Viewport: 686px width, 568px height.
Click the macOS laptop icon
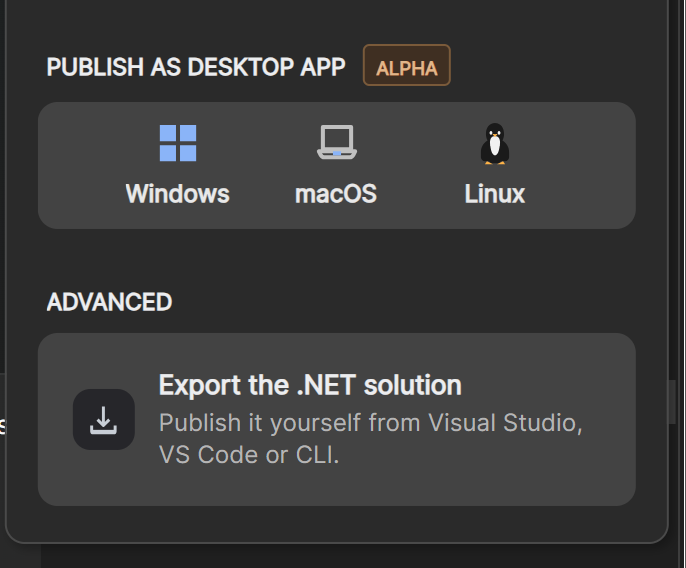[x=336, y=142]
